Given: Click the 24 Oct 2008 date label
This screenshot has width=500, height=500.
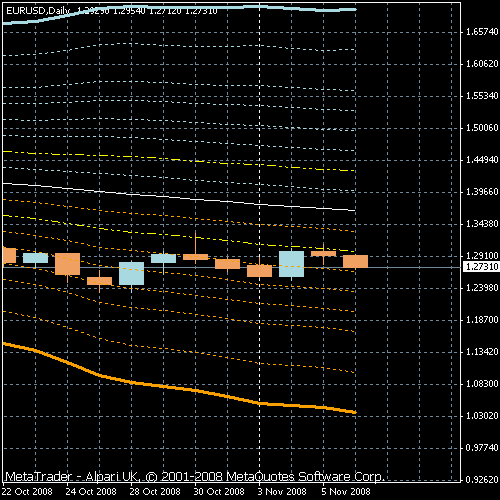Looking at the screenshot, I should [x=91, y=492].
